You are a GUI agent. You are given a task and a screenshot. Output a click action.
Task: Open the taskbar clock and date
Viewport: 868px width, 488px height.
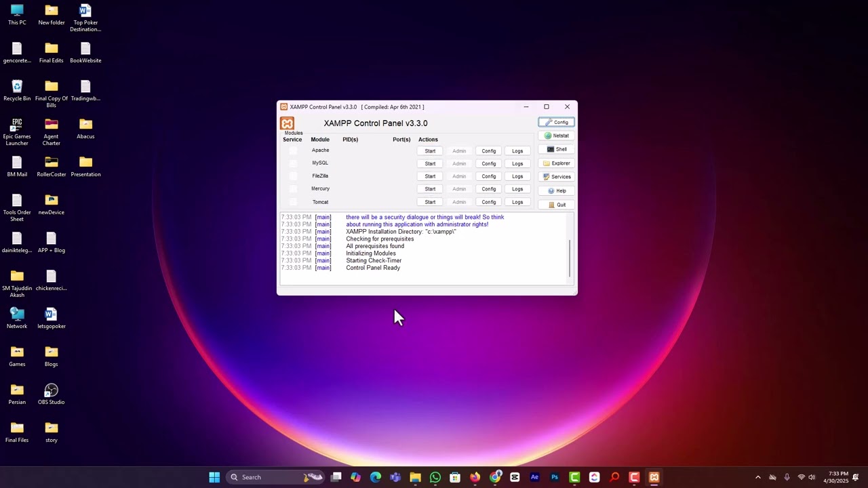pos(835,477)
